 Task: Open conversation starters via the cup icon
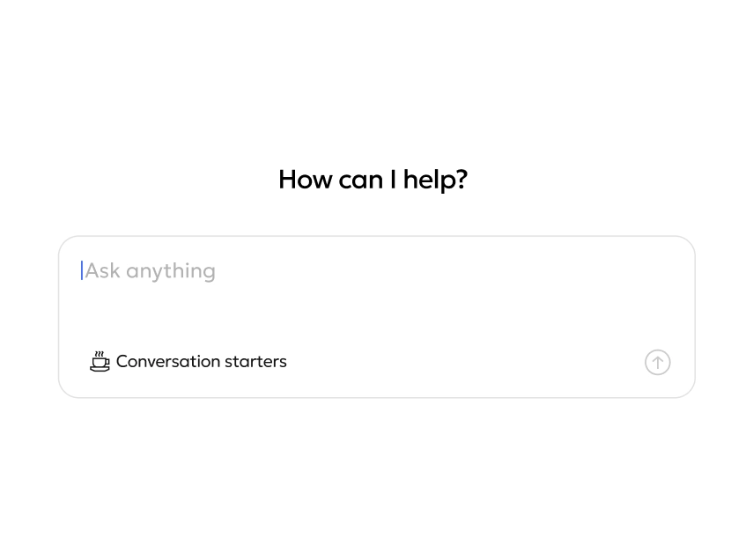(x=100, y=361)
